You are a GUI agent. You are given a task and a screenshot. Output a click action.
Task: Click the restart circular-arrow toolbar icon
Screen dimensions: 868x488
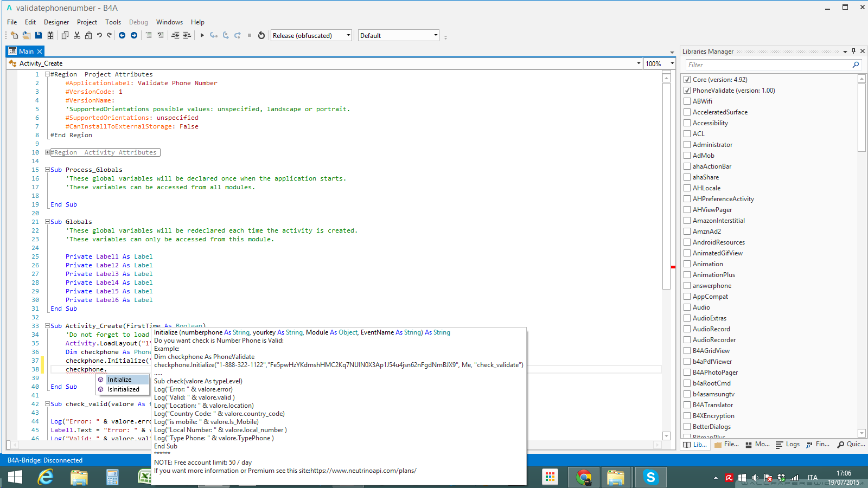[261, 35]
